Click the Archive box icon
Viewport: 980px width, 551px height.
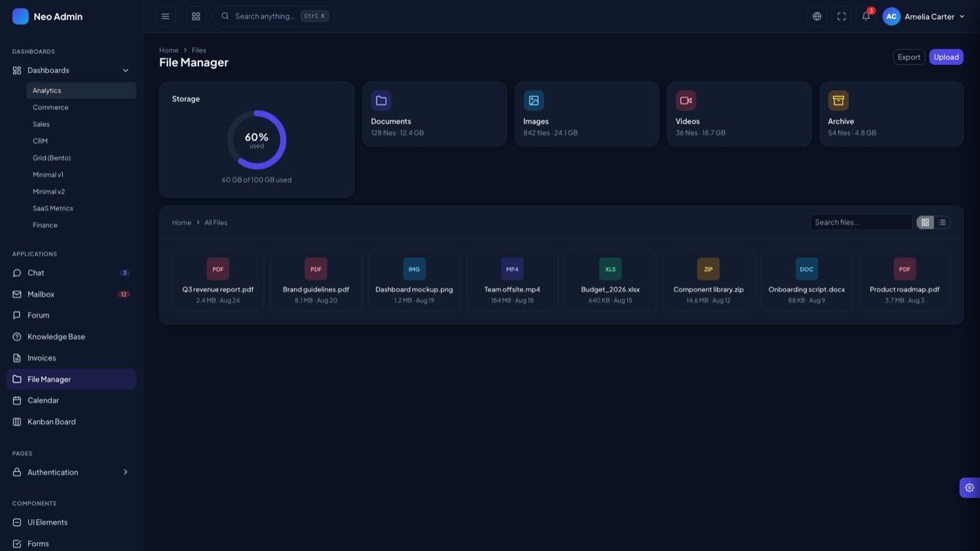839,100
